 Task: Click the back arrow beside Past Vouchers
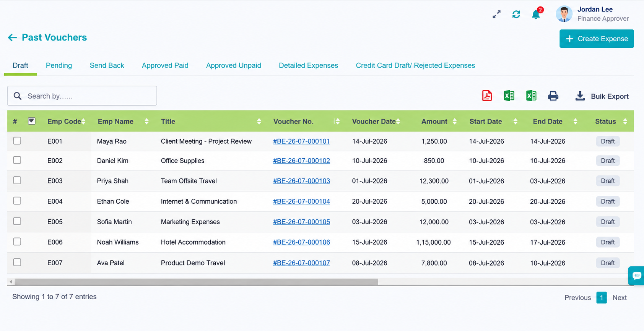tap(12, 37)
